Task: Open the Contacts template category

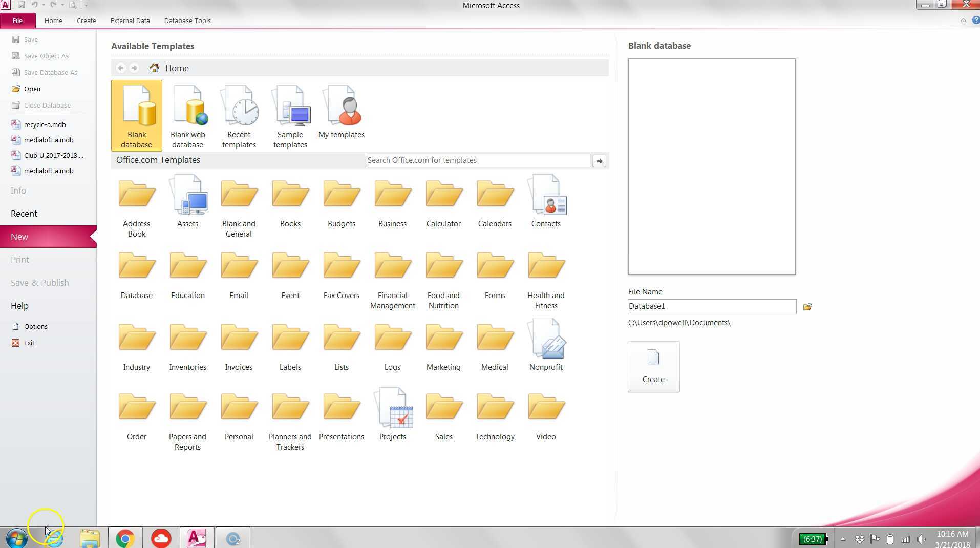Action: [546, 202]
